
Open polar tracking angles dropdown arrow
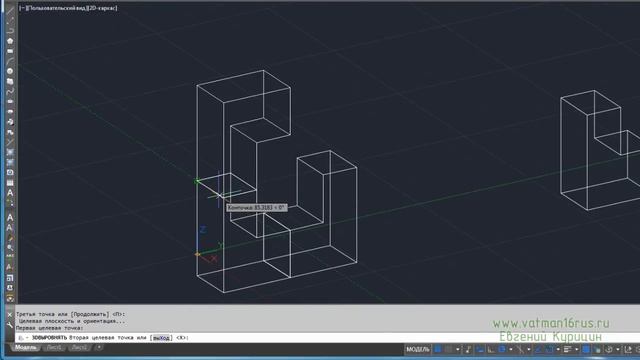(511, 349)
